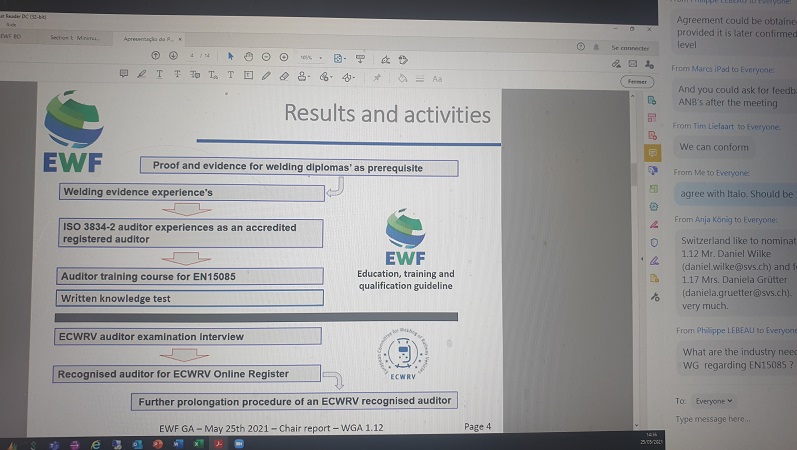Open Microsoft Teams from the taskbar
Screen dimensions: 797x450
[x=54, y=445]
